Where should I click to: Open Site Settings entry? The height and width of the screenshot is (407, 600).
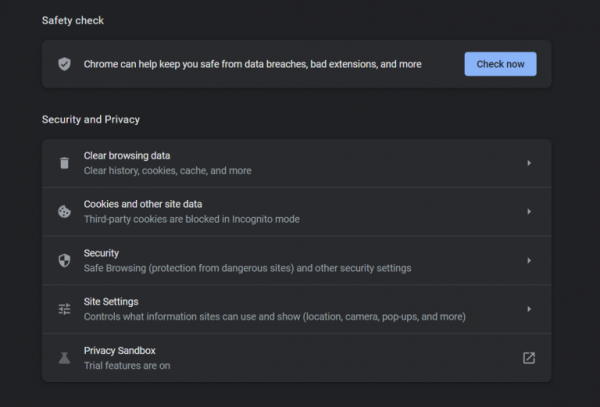coord(297,309)
